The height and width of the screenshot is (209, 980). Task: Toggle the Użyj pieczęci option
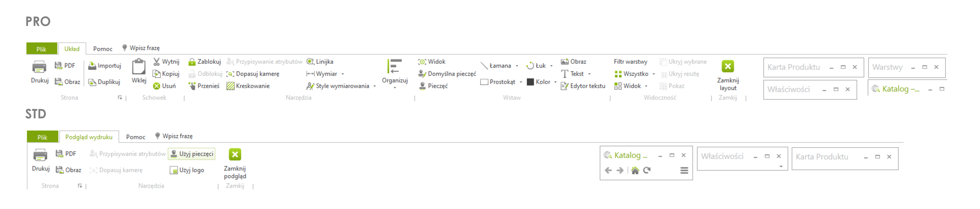[192, 154]
